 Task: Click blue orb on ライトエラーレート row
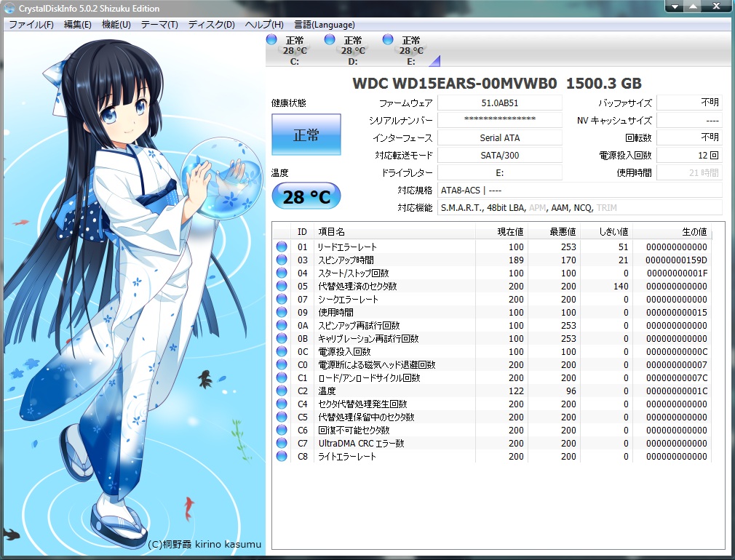pyautogui.click(x=282, y=457)
